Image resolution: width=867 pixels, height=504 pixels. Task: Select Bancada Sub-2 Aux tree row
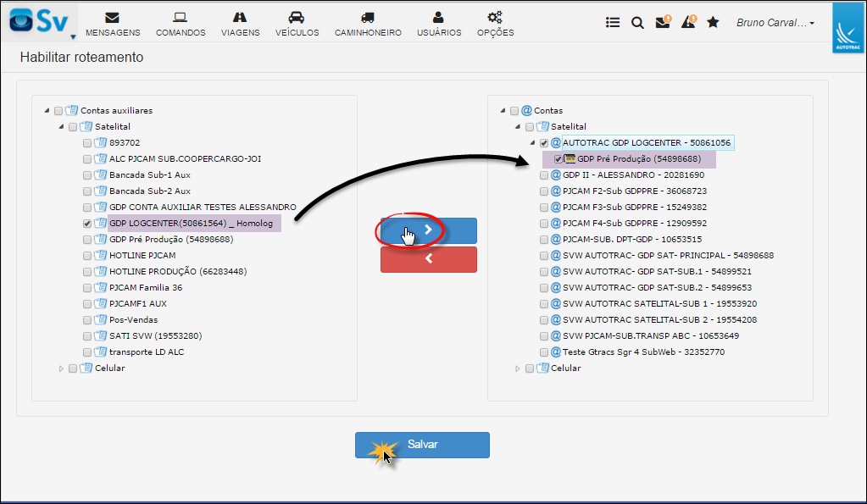click(x=150, y=191)
